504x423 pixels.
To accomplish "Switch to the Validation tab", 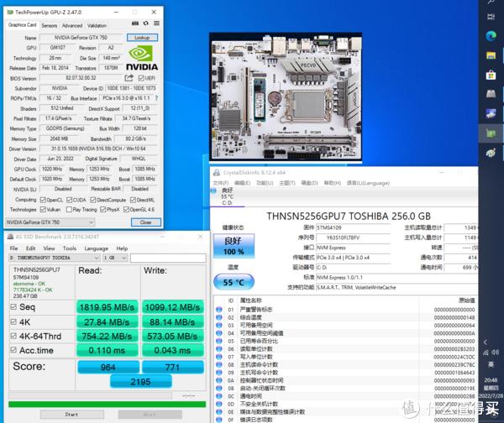I will coord(97,25).
